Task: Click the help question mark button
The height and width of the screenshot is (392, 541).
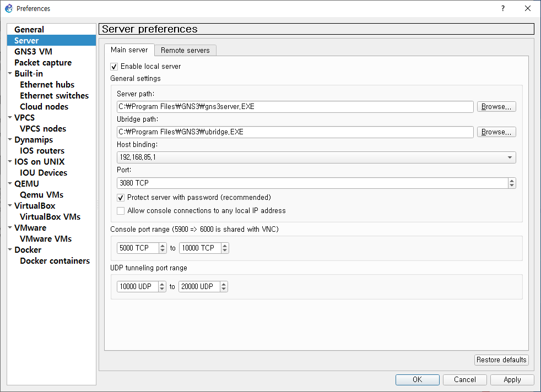Action: click(502, 8)
